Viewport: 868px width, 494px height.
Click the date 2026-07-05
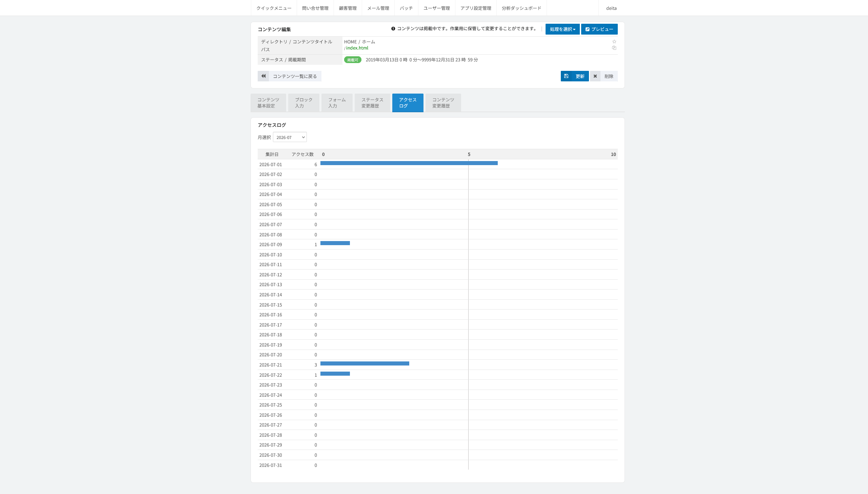(x=270, y=204)
